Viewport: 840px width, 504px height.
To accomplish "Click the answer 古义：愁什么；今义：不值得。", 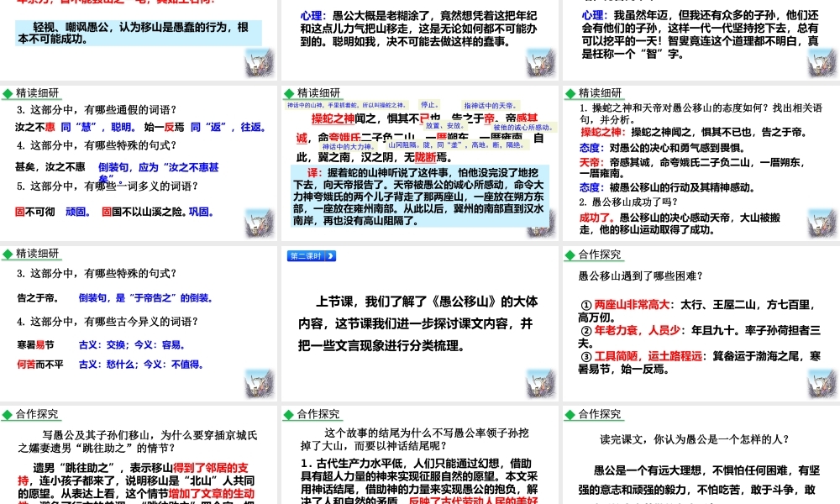I will (141, 365).
